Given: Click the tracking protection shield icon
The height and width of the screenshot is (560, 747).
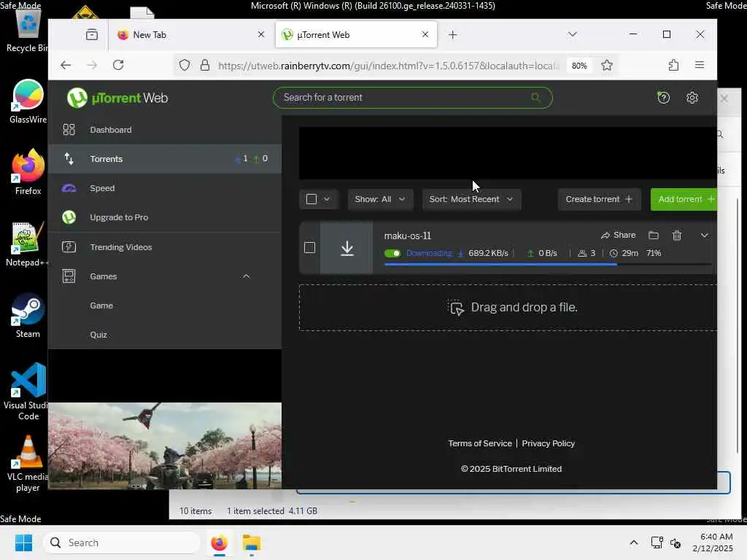Looking at the screenshot, I should click(x=185, y=65).
